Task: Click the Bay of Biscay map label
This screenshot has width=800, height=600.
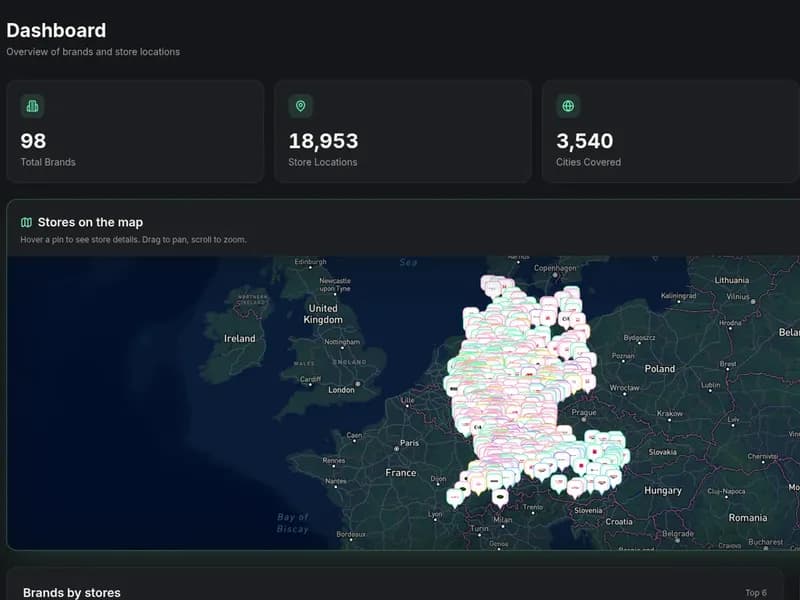Action: click(292, 523)
